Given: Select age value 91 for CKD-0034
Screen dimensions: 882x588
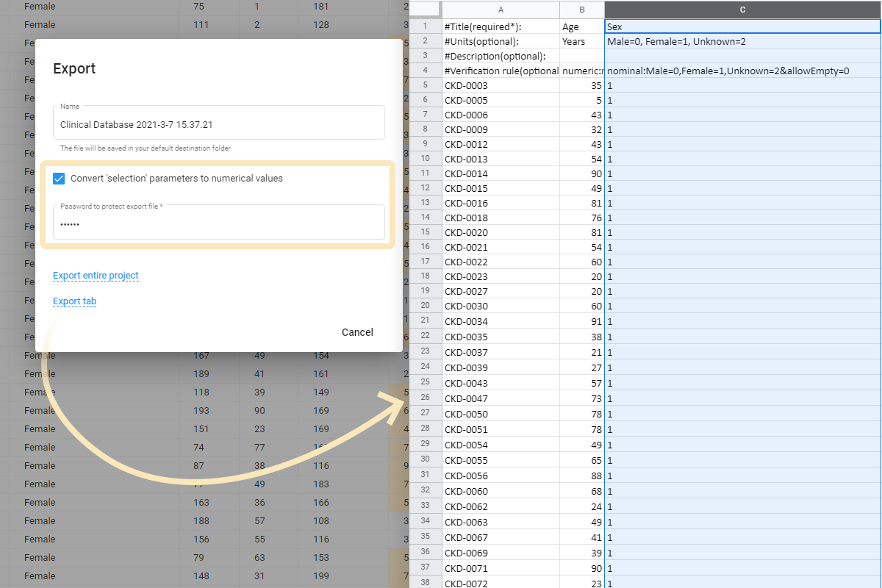Looking at the screenshot, I should click(582, 321).
